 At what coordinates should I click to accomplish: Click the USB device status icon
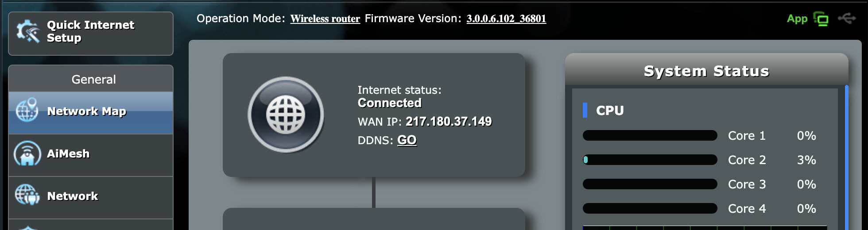(847, 19)
